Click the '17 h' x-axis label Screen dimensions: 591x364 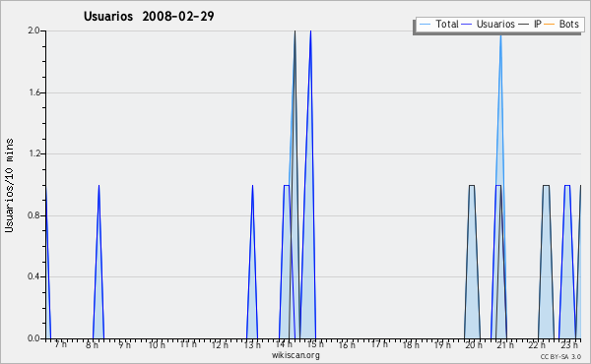pyautogui.click(x=379, y=344)
